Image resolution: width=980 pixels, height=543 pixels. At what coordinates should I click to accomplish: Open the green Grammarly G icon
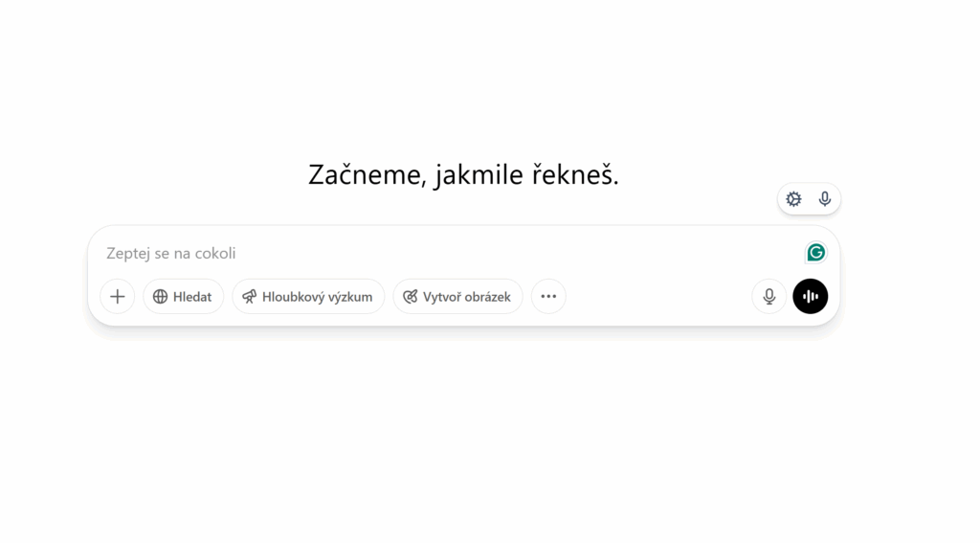pyautogui.click(x=815, y=253)
